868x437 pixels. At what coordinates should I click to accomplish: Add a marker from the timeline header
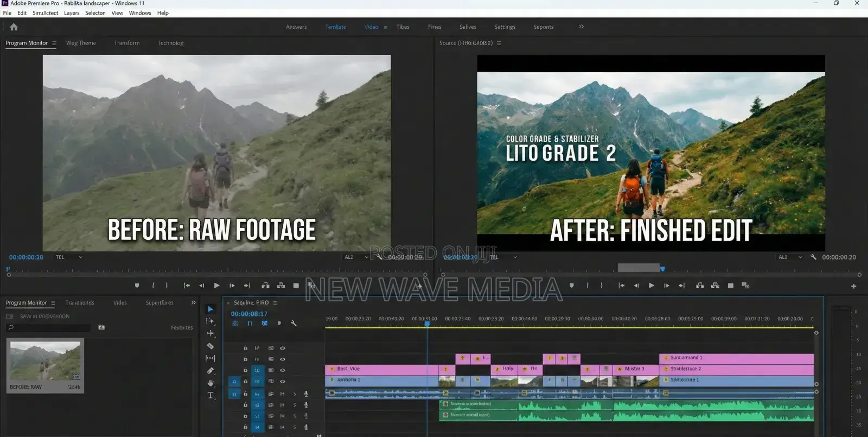point(279,324)
